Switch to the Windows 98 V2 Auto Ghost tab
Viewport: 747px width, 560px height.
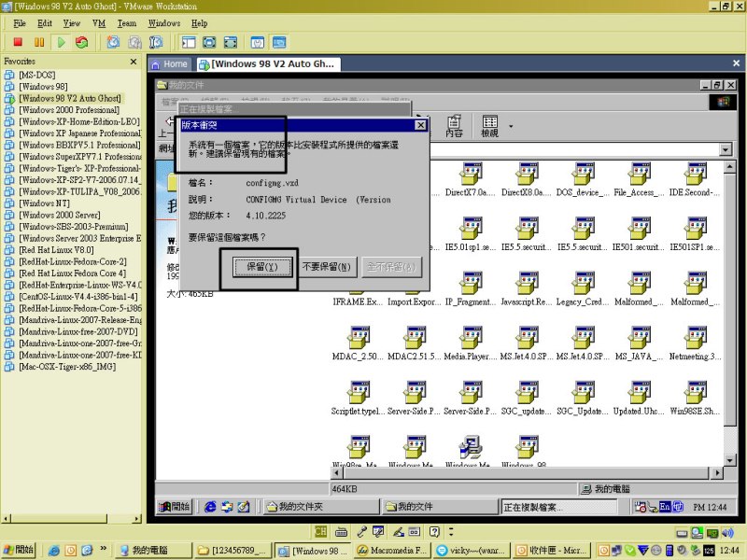(267, 64)
